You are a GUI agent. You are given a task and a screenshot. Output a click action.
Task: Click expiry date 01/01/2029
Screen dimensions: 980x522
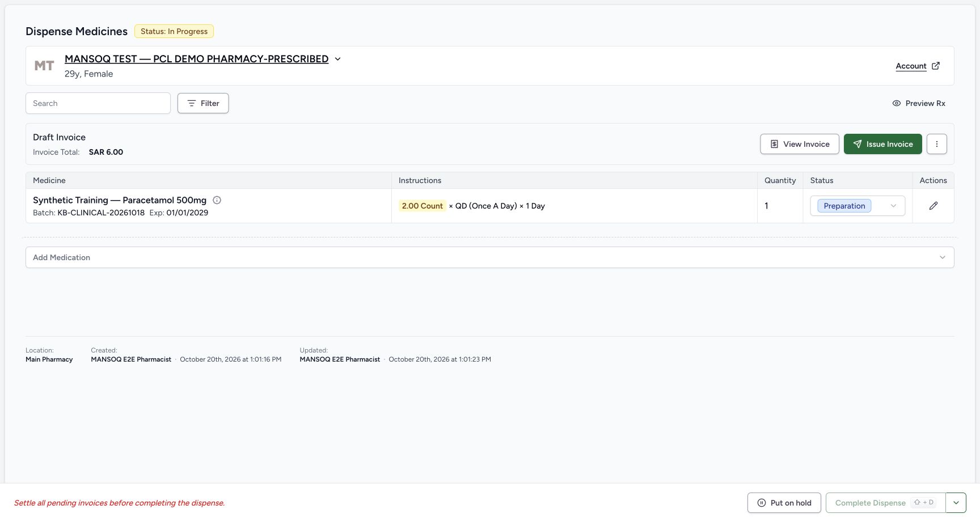tap(187, 213)
